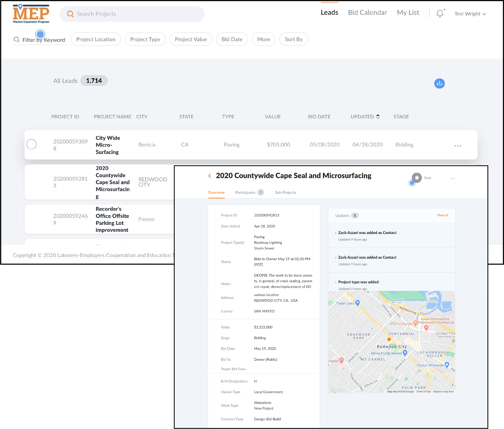Click the Search Projects input field
The image size is (504, 429).
pyautogui.click(x=132, y=14)
